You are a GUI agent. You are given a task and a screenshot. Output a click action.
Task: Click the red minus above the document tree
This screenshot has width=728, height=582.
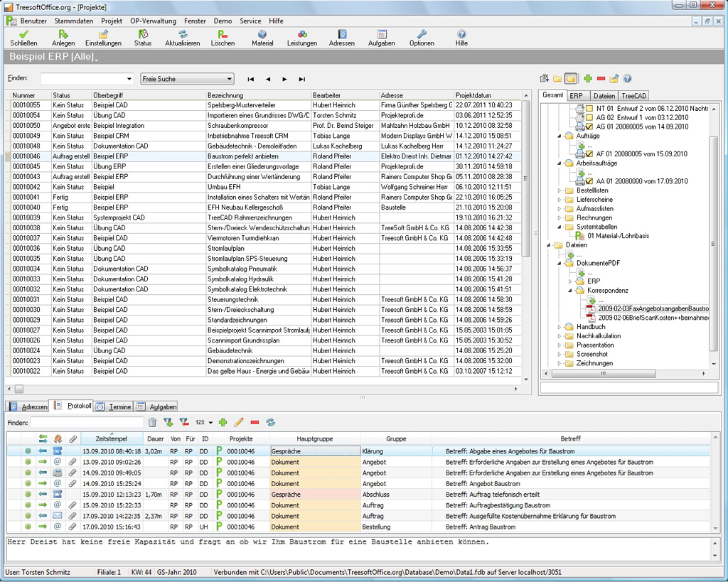click(x=601, y=79)
